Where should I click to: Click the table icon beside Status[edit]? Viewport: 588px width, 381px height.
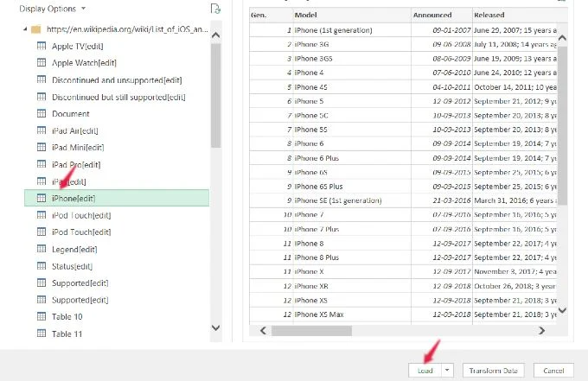pos(41,266)
